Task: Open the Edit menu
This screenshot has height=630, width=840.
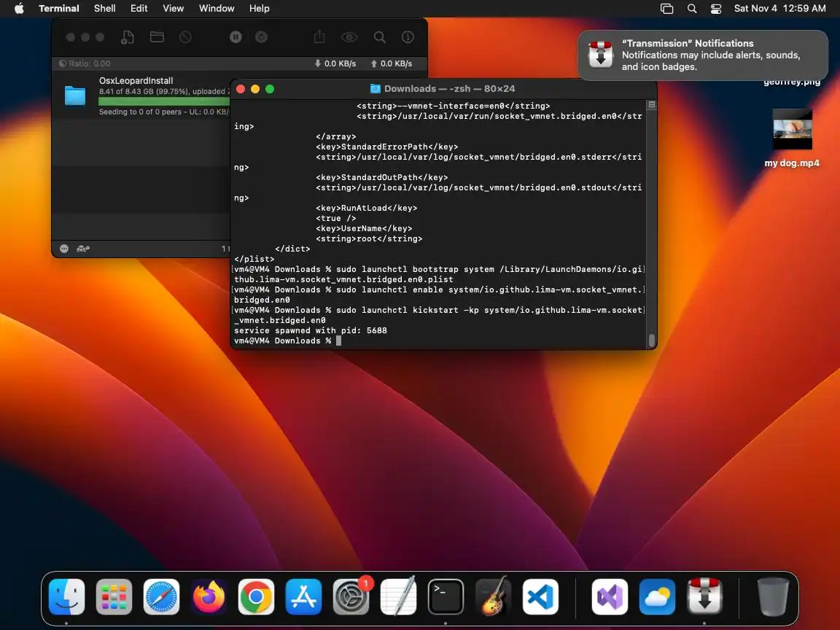Action: click(139, 9)
